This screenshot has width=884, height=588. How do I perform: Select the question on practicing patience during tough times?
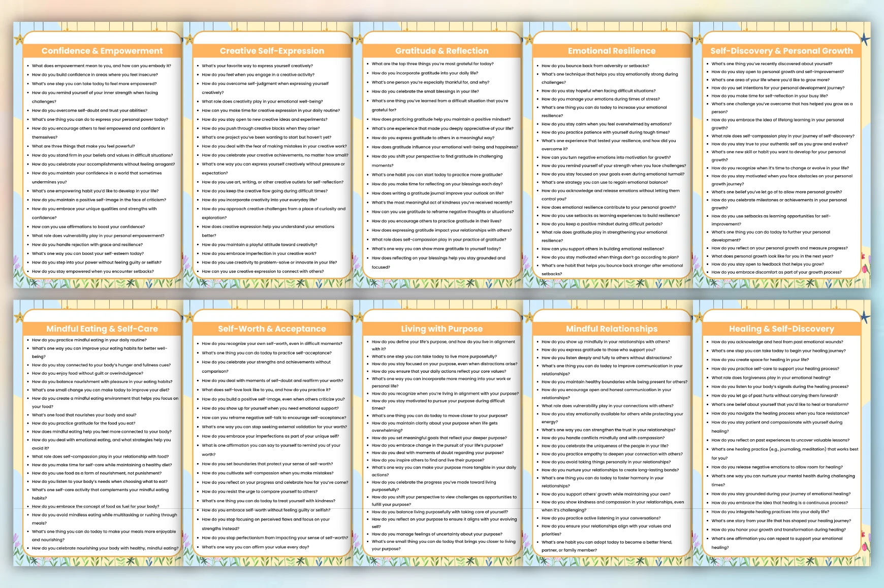(x=606, y=133)
